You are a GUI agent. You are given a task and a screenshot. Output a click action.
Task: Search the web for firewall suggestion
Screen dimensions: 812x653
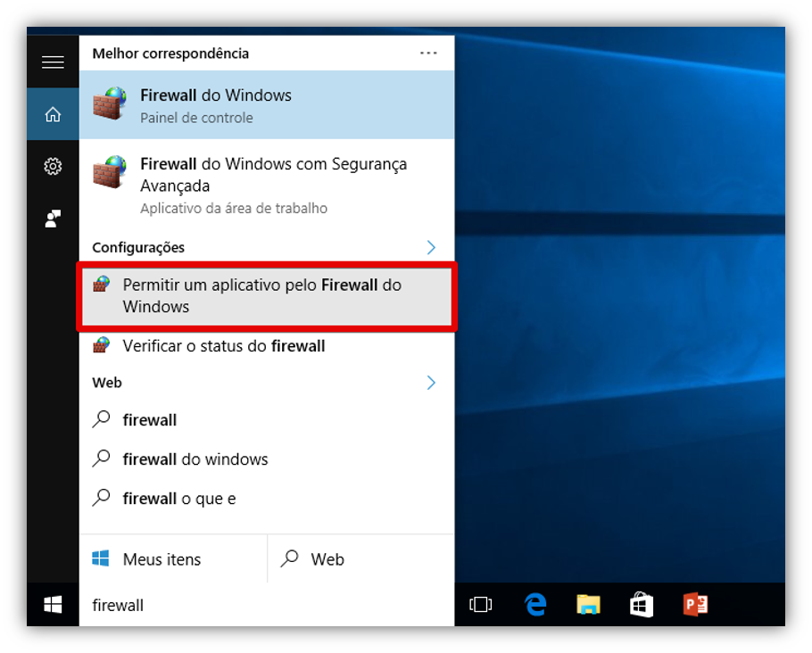(x=267, y=420)
